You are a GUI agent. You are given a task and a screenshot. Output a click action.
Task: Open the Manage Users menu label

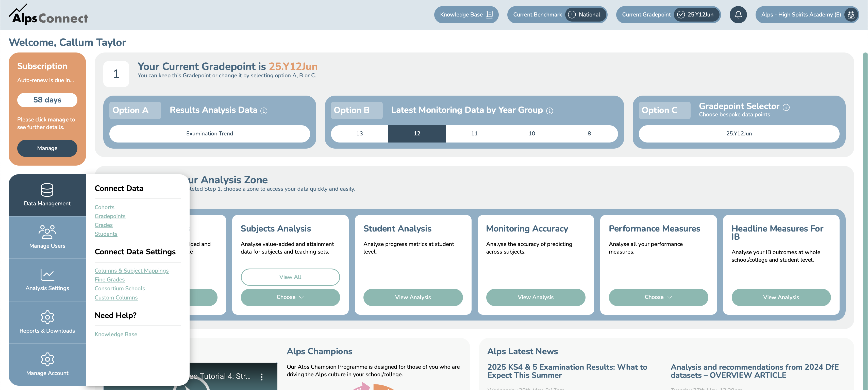(47, 246)
